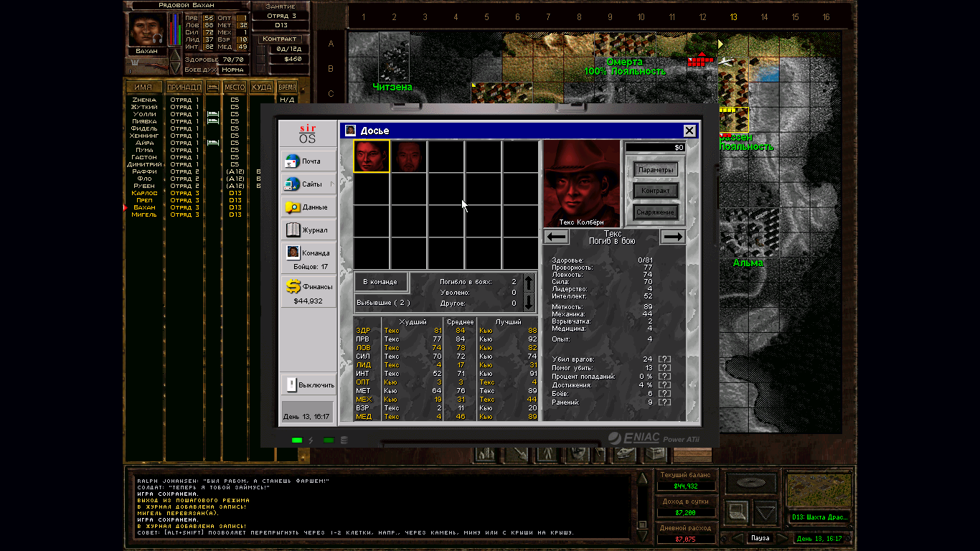Select Мигель in the team list
This screenshot has width=980, height=551.
click(x=145, y=215)
